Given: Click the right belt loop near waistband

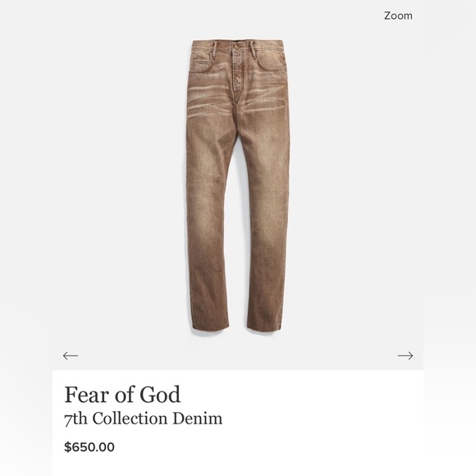Looking at the screenshot, I should [251, 49].
